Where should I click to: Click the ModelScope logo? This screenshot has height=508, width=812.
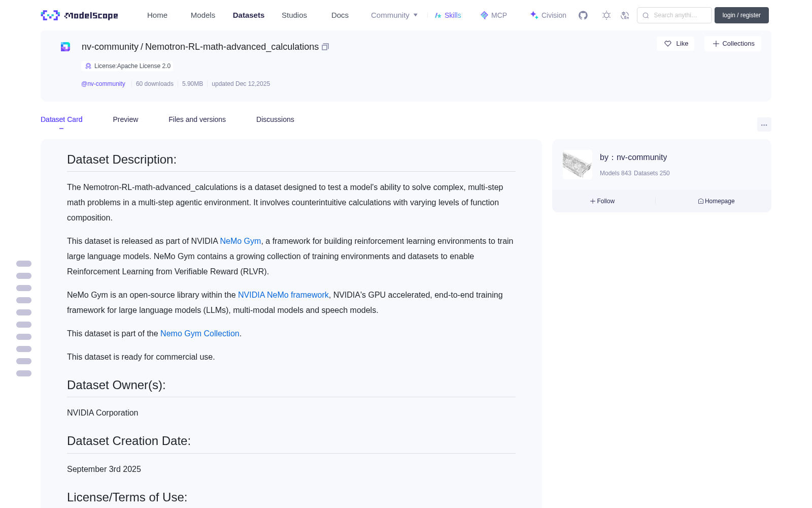click(79, 15)
